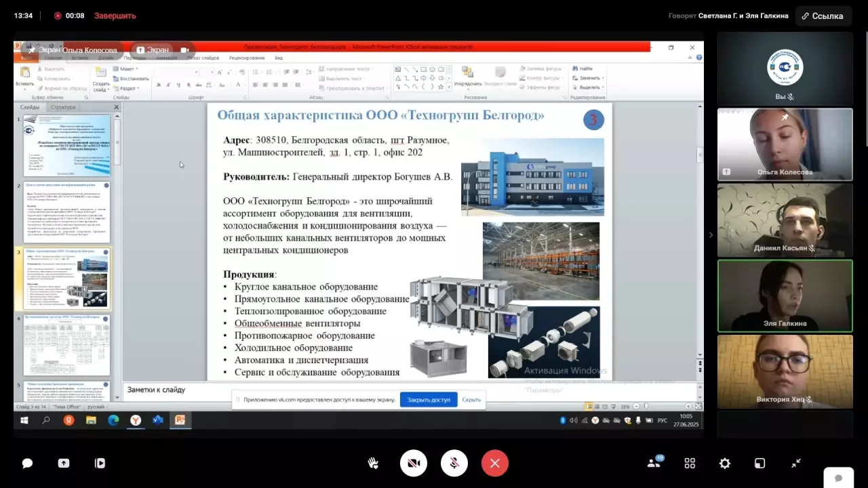This screenshot has width=868, height=488.
Task: Open the chat messages icon
Action: click(x=28, y=464)
